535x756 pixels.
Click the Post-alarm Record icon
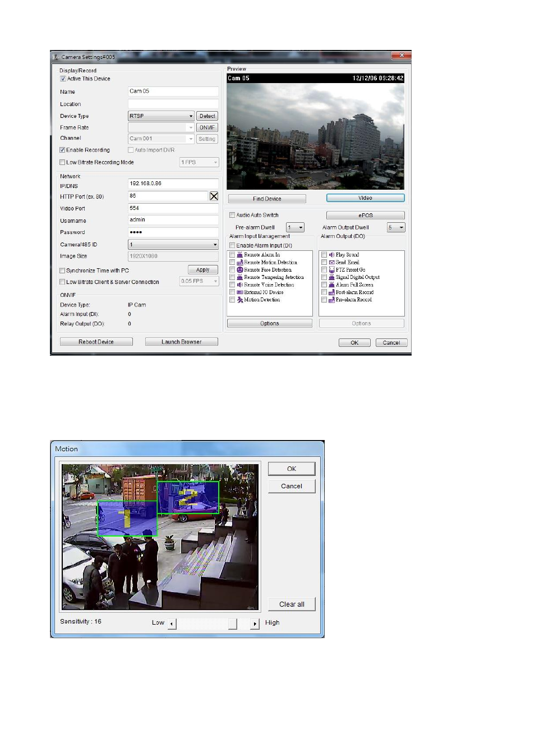click(331, 292)
